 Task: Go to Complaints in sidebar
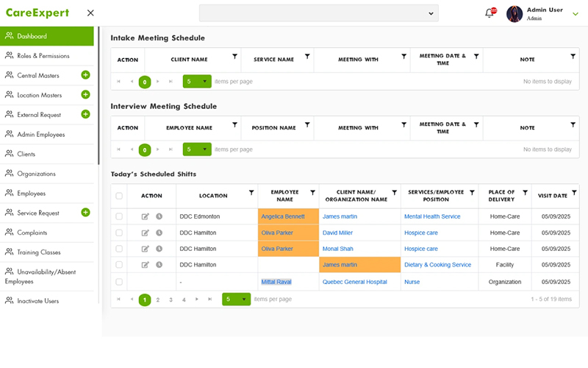(33, 233)
